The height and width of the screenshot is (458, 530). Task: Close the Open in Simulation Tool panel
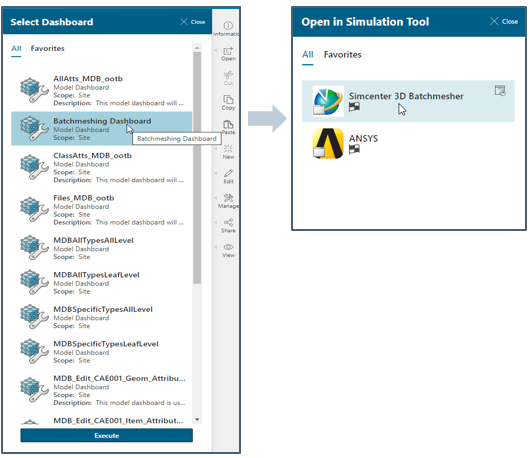(504, 22)
